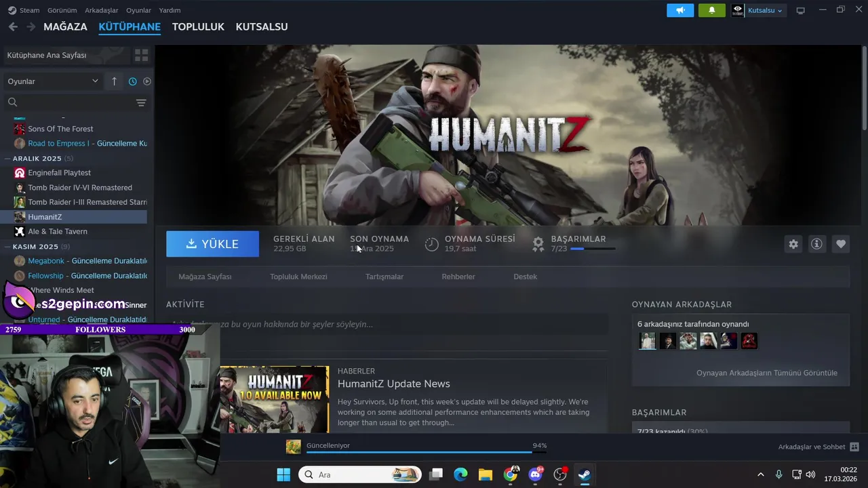Open the Arkadaşlar menu
This screenshot has width=868, height=488.
tap(102, 10)
